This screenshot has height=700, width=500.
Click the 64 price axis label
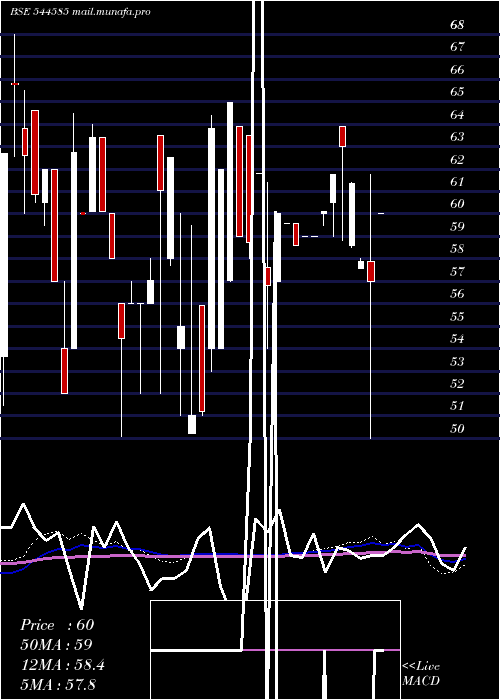(x=457, y=114)
